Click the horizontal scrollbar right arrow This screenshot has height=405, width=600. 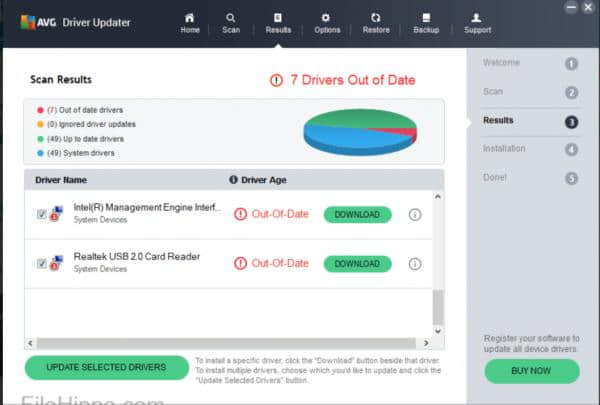tap(427, 343)
